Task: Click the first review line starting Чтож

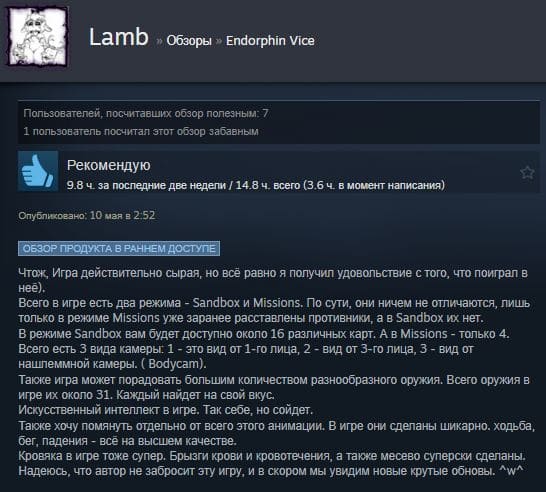Action: [x=273, y=273]
